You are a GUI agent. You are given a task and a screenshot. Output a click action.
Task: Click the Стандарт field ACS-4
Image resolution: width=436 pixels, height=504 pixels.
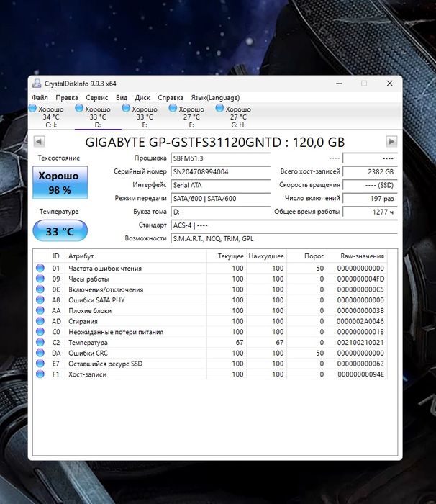(x=284, y=225)
